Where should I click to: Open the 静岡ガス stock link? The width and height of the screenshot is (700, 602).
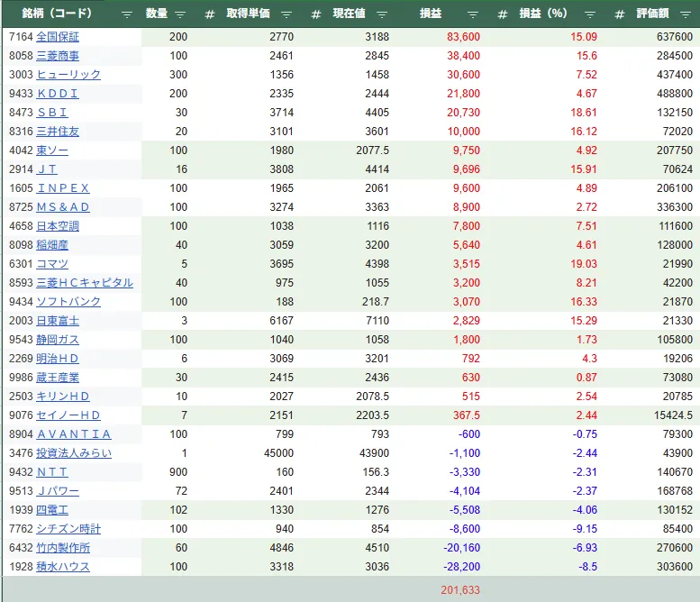(x=58, y=340)
